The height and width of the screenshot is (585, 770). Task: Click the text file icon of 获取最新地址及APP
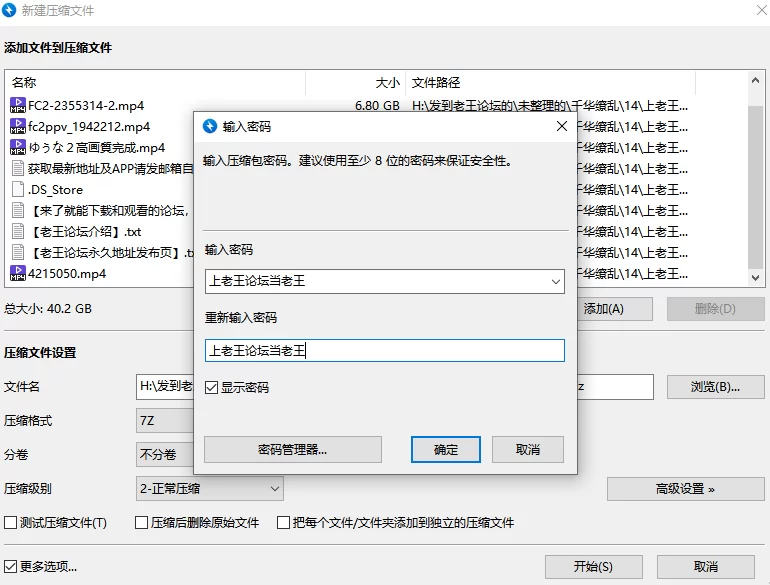(18, 168)
